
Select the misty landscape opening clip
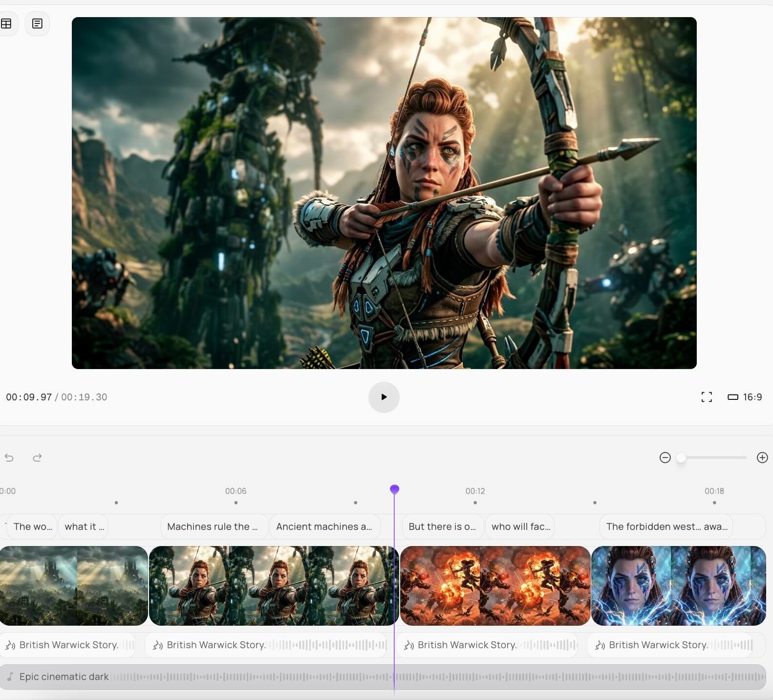point(73,586)
